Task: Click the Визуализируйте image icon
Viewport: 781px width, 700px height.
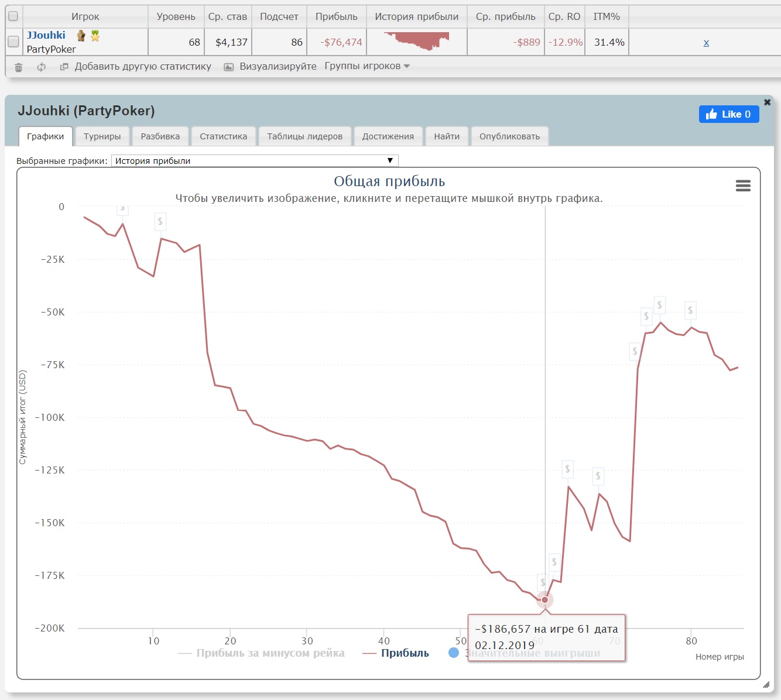Action: tap(229, 67)
